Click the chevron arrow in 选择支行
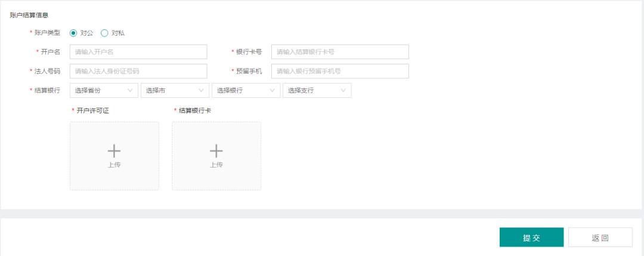This screenshot has width=644, height=256. click(343, 90)
